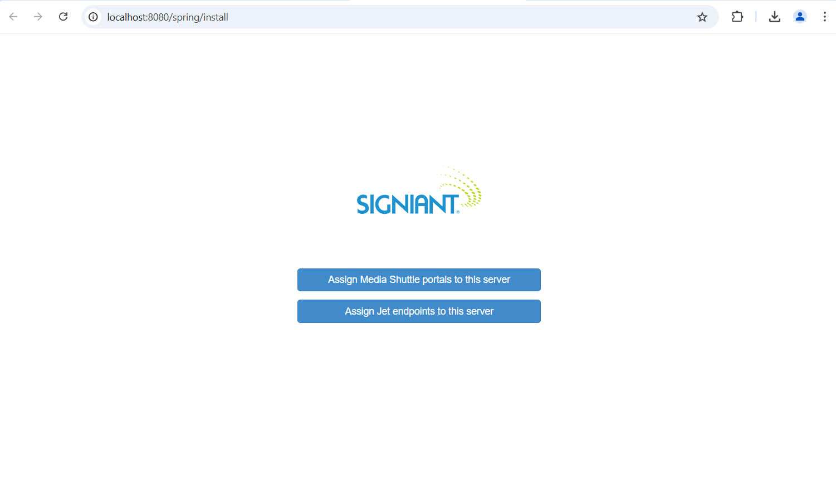The width and height of the screenshot is (836, 504).
Task: Click the letter 'S' of the Signiant logo
Action: click(364, 204)
